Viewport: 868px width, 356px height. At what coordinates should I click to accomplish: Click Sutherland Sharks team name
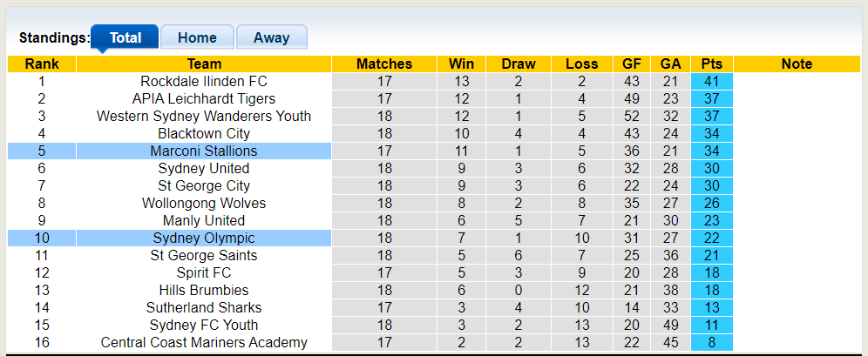pyautogui.click(x=204, y=307)
